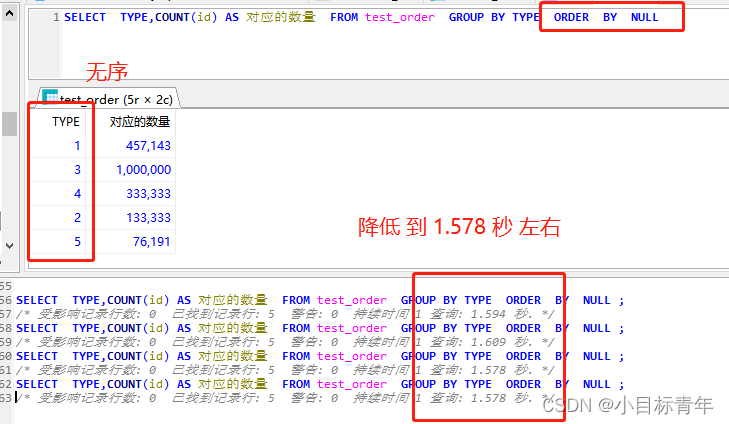This screenshot has height=424, width=729.
Task: Click the scroll down arrow in left scrollbar
Action: pos(9,245)
